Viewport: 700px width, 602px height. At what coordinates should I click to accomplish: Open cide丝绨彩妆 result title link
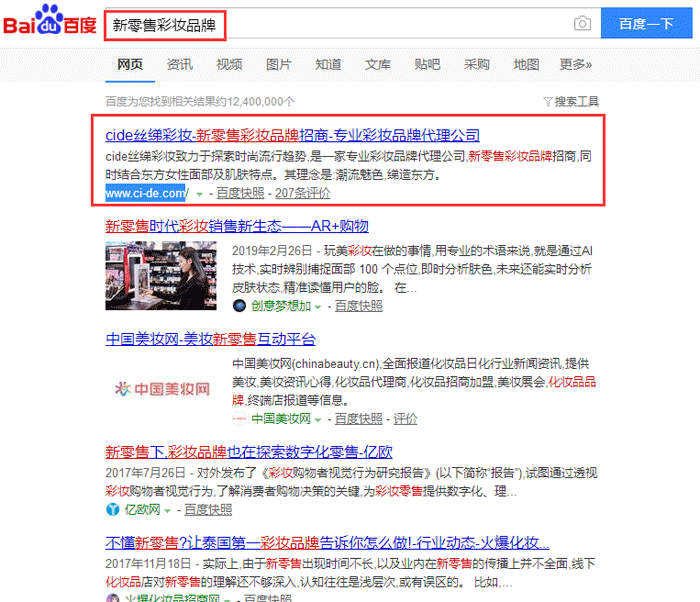[x=292, y=135]
